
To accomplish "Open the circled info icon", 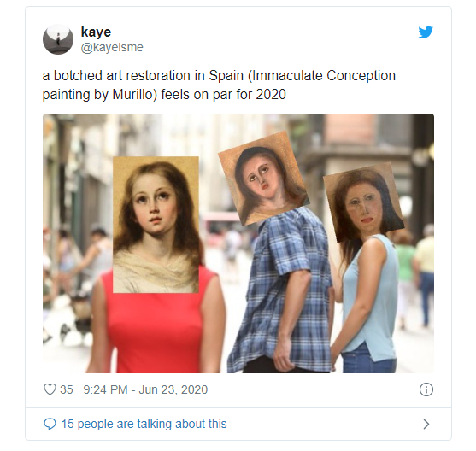I will click(x=426, y=389).
